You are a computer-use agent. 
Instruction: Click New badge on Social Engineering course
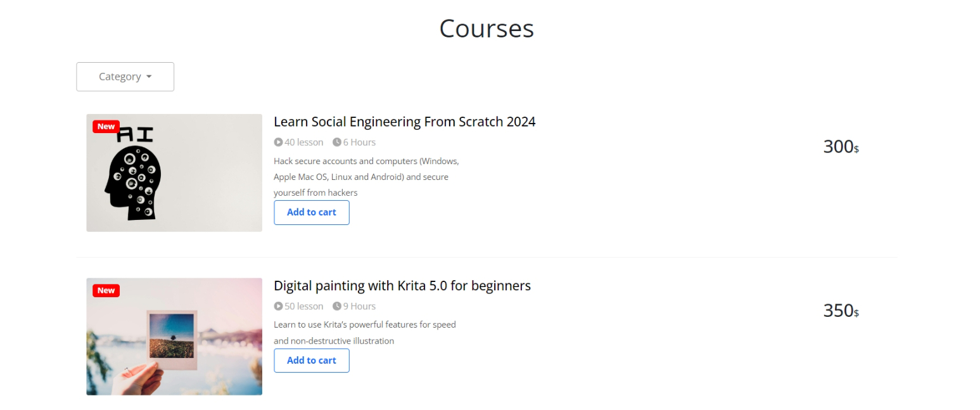106,127
